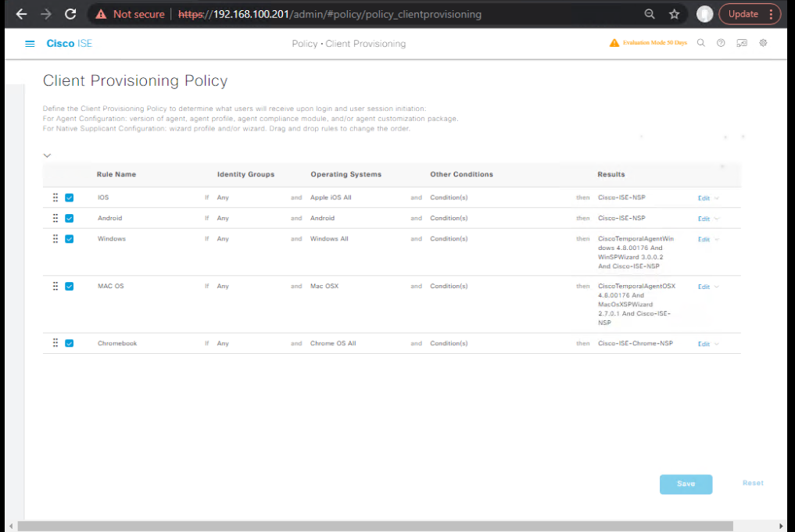Click the Rule Name column header

(116, 174)
